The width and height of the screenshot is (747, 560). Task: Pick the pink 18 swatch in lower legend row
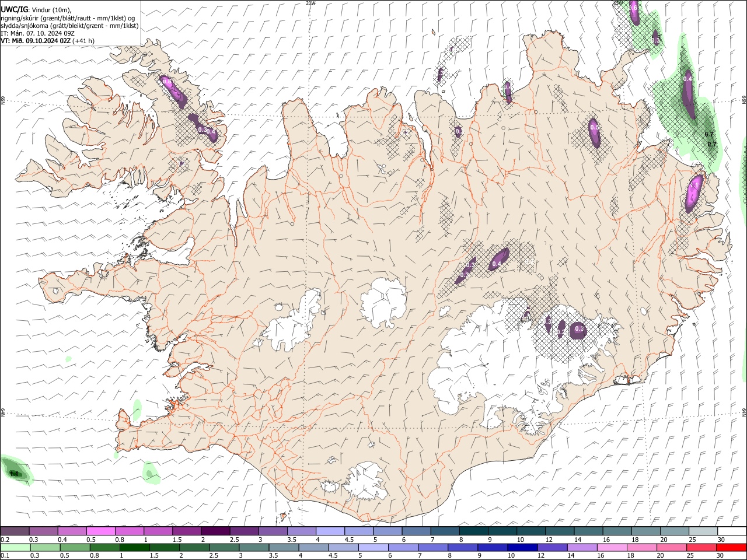tap(642, 547)
